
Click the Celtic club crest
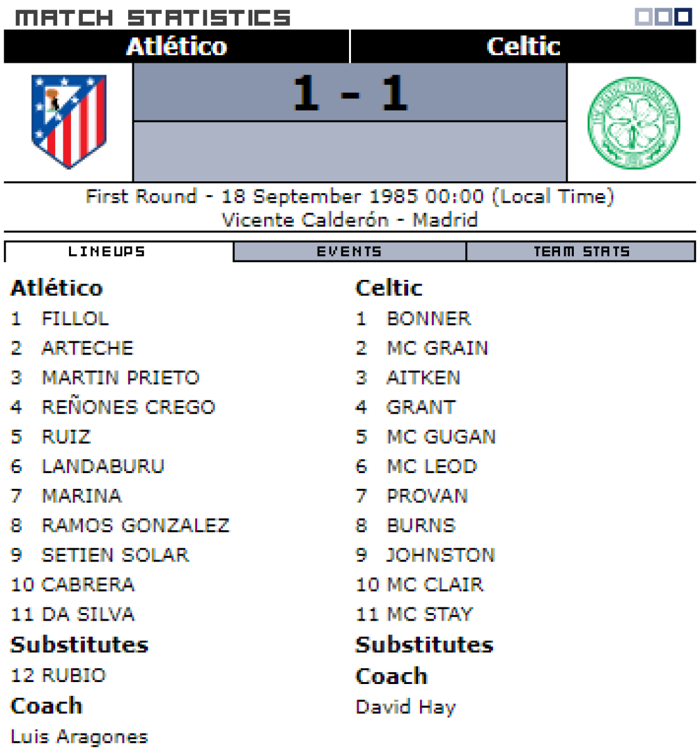pyautogui.click(x=633, y=123)
